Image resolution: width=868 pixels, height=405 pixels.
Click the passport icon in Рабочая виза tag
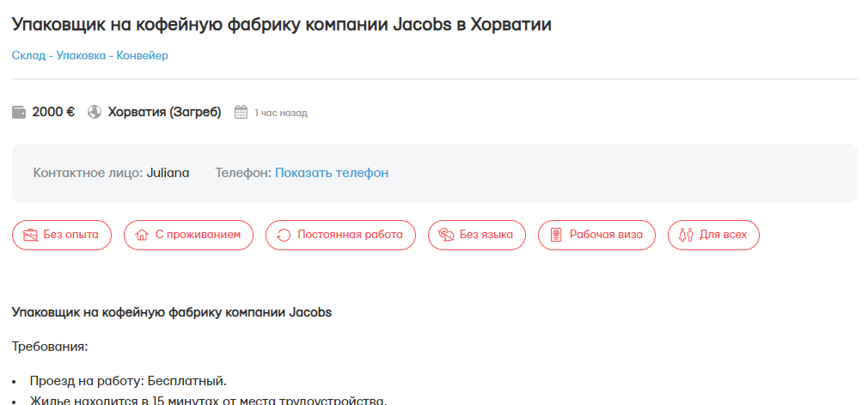coord(556,235)
